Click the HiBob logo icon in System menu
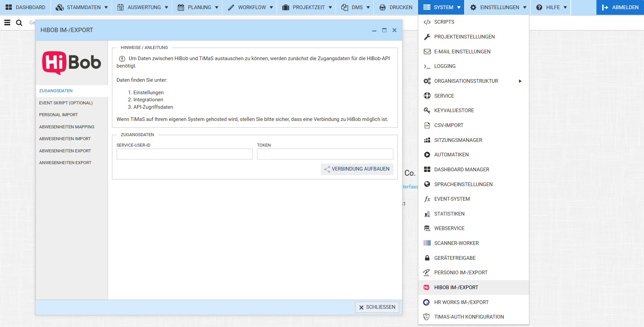Image resolution: width=644 pixels, height=327 pixels. pyautogui.click(x=427, y=287)
